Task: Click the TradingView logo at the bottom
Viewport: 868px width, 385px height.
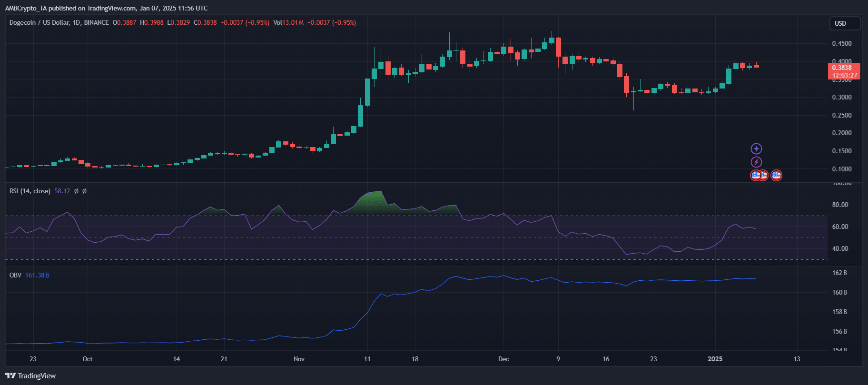Action: click(x=30, y=376)
